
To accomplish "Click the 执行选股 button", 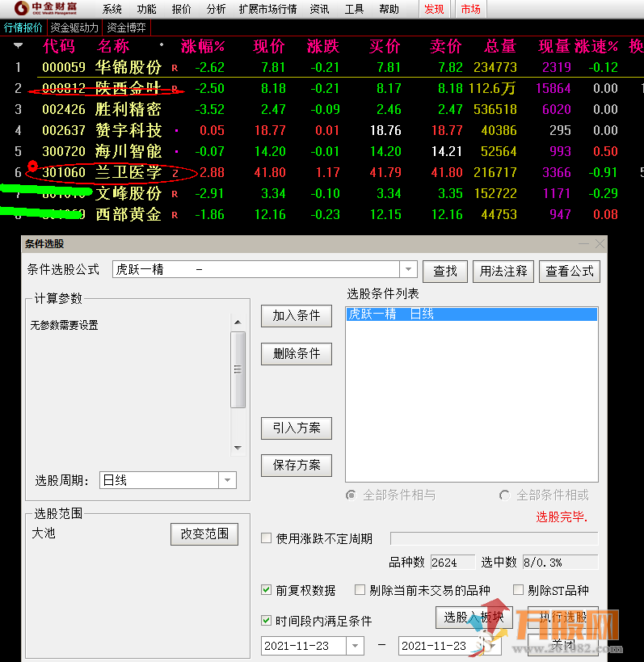I will coord(563,618).
